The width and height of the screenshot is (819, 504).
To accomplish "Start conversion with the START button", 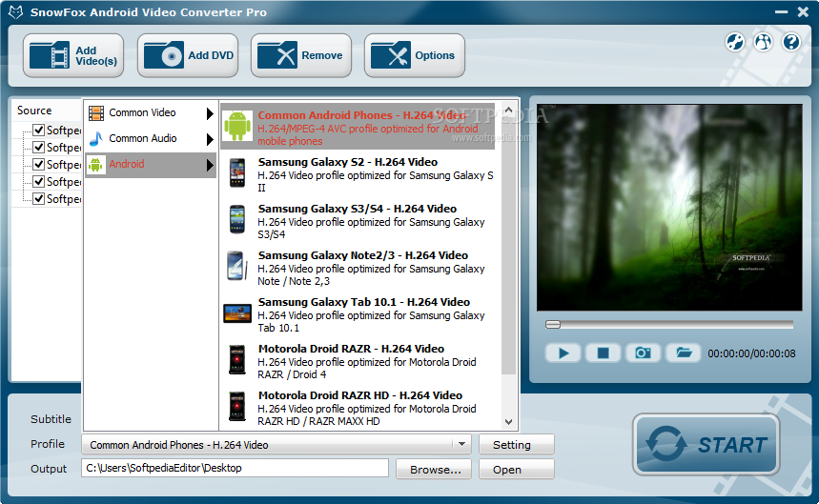I will [x=706, y=445].
